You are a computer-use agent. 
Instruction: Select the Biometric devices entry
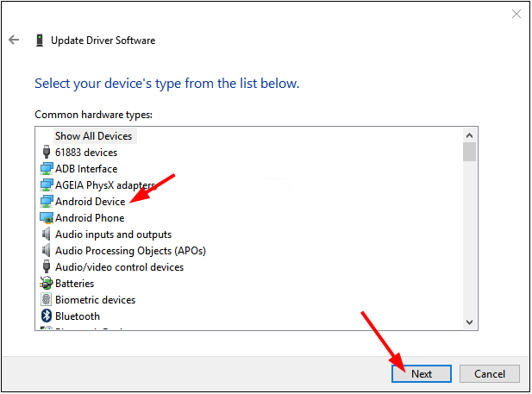point(96,300)
